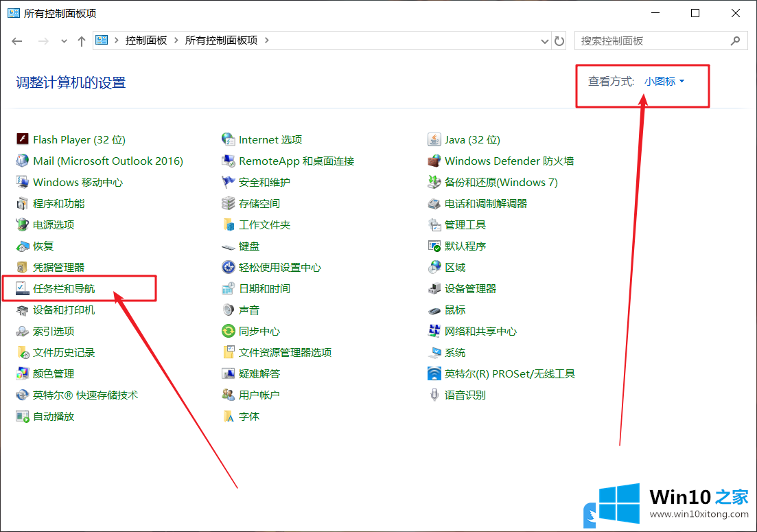
Task: Open the Flash Player (32 位) icon
Action: pos(22,139)
